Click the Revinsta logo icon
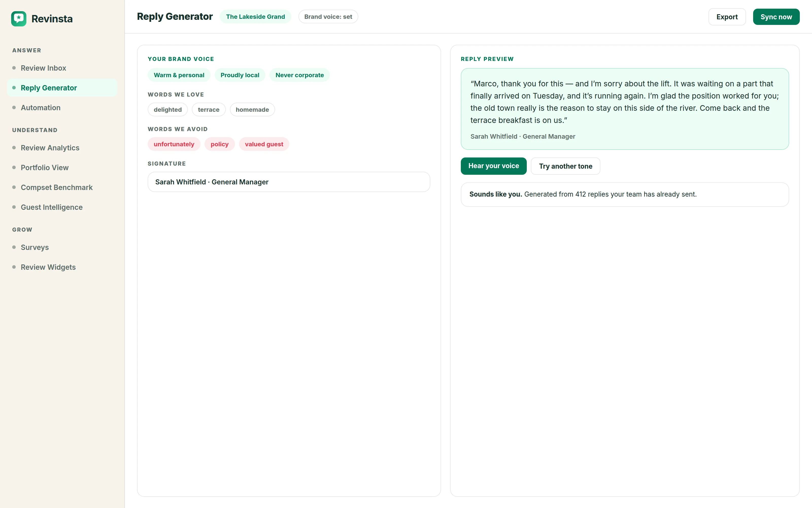This screenshot has width=812, height=508. click(19, 19)
